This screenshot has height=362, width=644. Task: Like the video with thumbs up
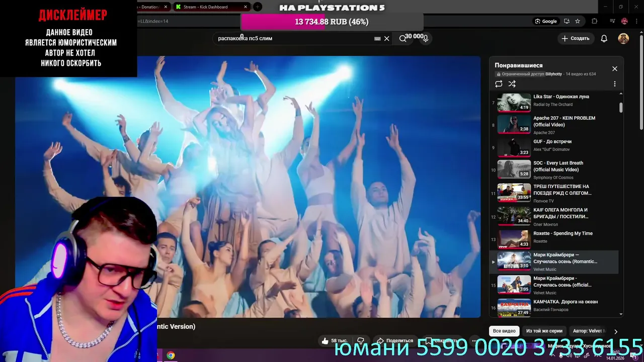[335, 341]
